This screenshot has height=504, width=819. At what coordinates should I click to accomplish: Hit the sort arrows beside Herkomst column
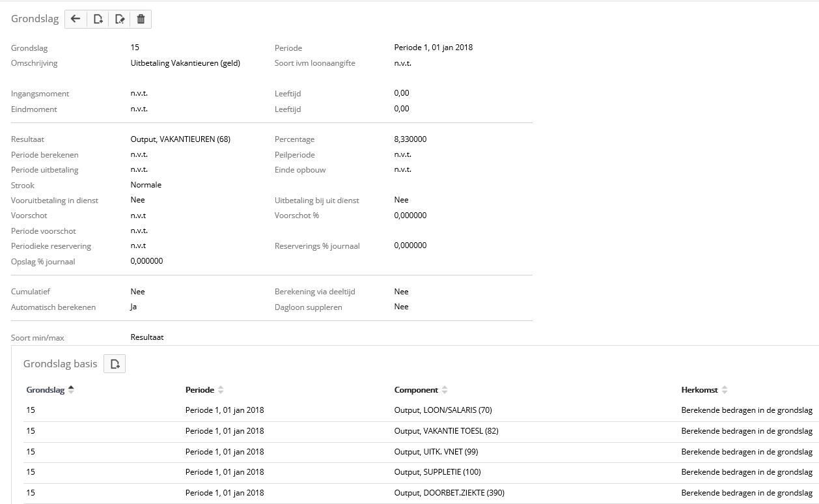[x=725, y=390]
